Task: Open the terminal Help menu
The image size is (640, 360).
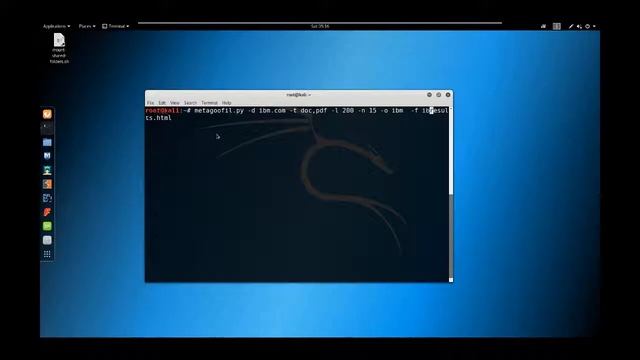Action: [x=227, y=103]
